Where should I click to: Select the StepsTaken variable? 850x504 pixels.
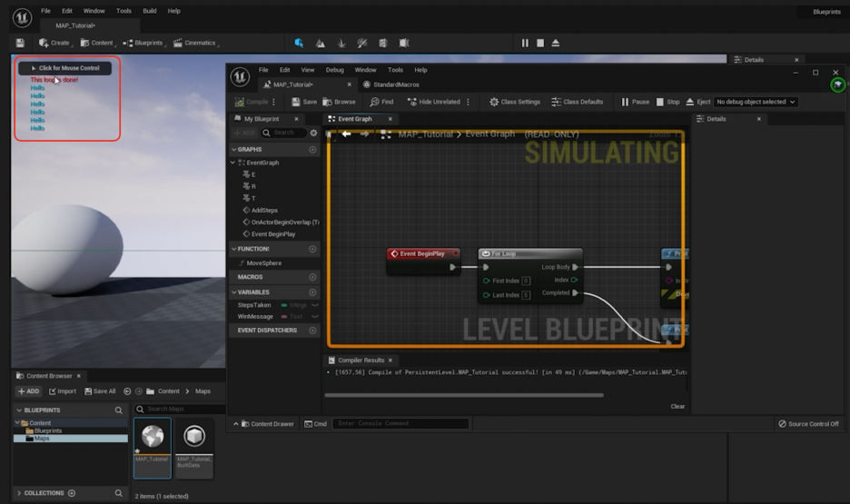pos(254,305)
